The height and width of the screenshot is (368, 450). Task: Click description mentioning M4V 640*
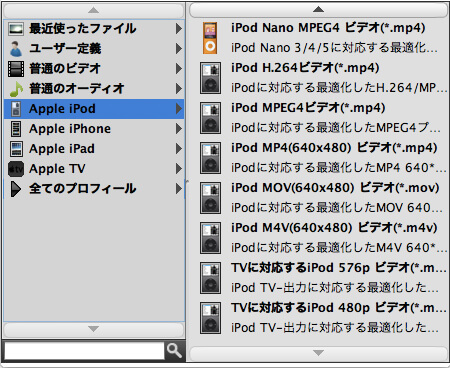tap(339, 248)
